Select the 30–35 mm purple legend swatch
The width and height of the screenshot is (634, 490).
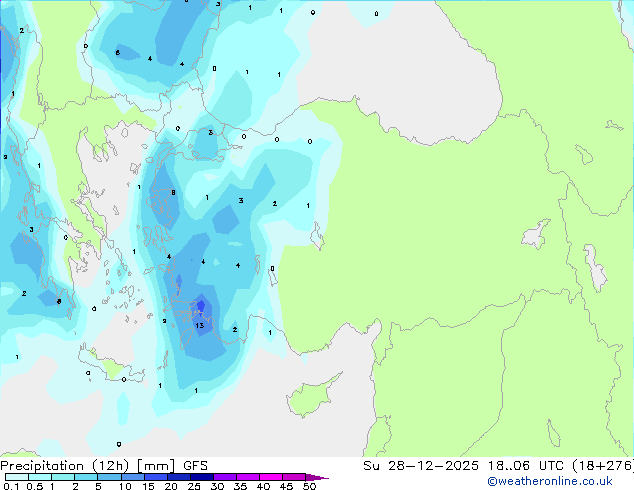point(225,477)
